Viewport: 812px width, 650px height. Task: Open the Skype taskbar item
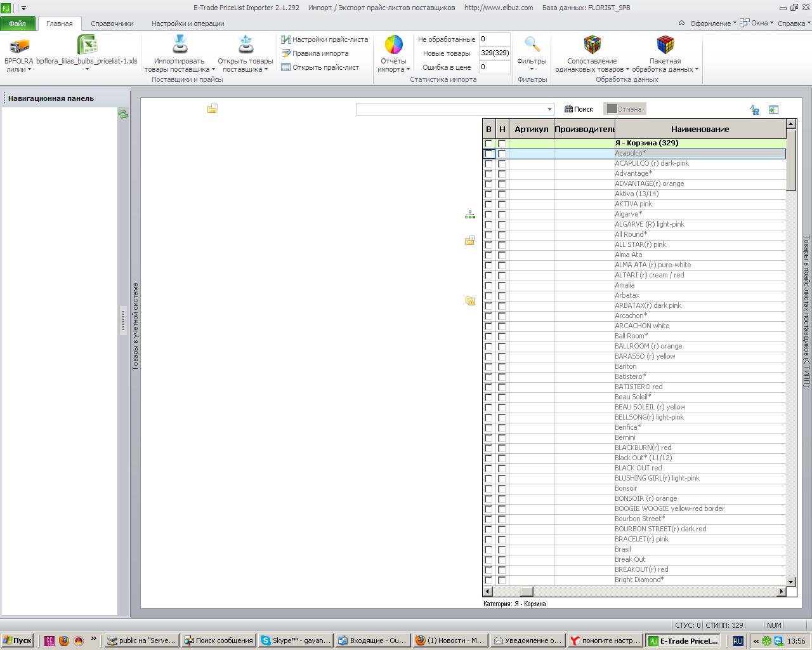296,640
